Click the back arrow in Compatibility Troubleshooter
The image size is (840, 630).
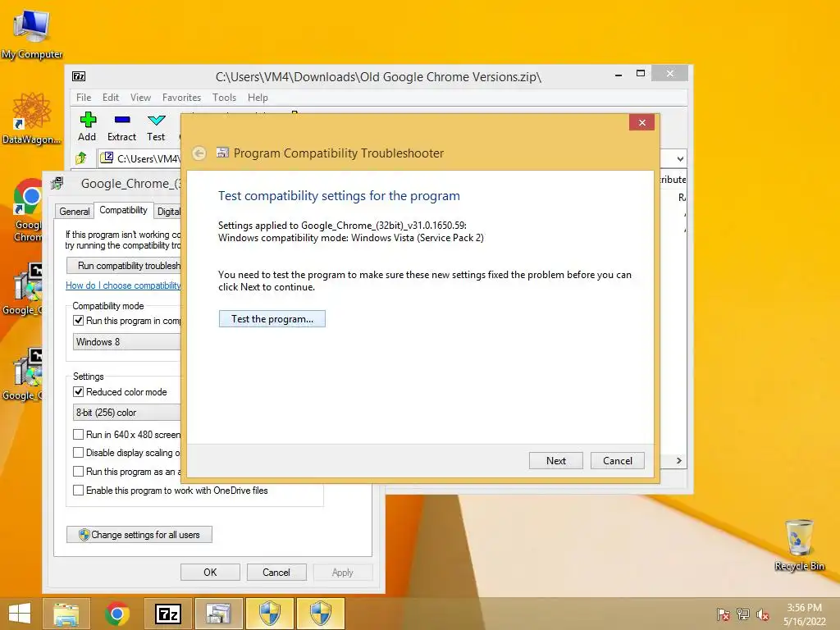[x=199, y=153]
